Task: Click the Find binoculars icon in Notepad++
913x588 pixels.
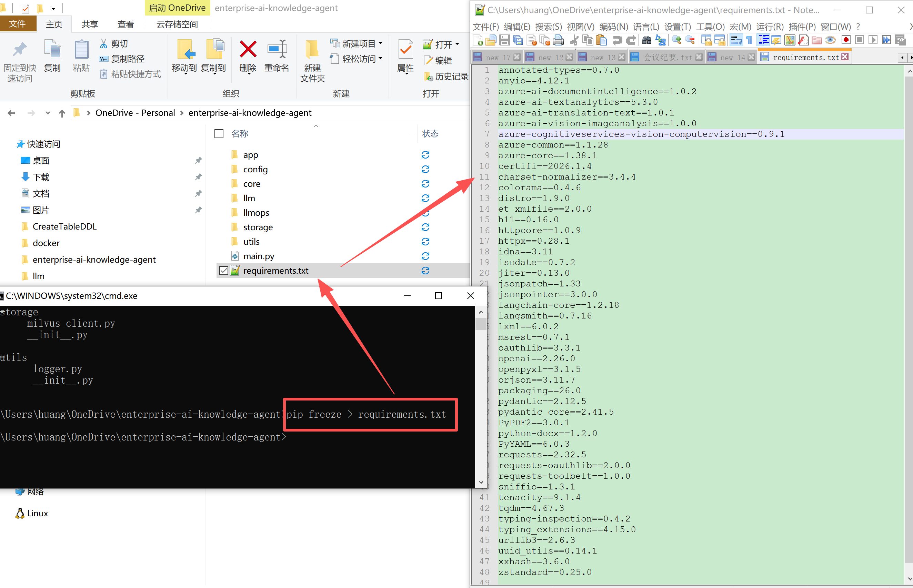Action: (x=646, y=40)
